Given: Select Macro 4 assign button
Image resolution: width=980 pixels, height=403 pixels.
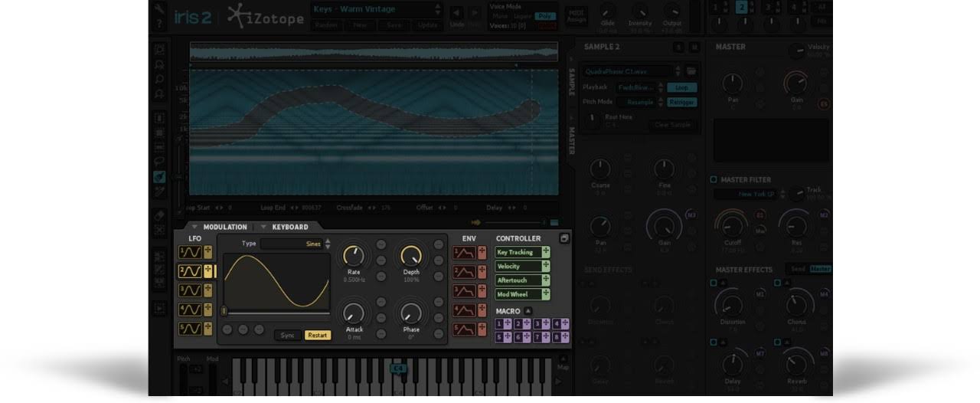Looking at the screenshot, I should [560, 323].
